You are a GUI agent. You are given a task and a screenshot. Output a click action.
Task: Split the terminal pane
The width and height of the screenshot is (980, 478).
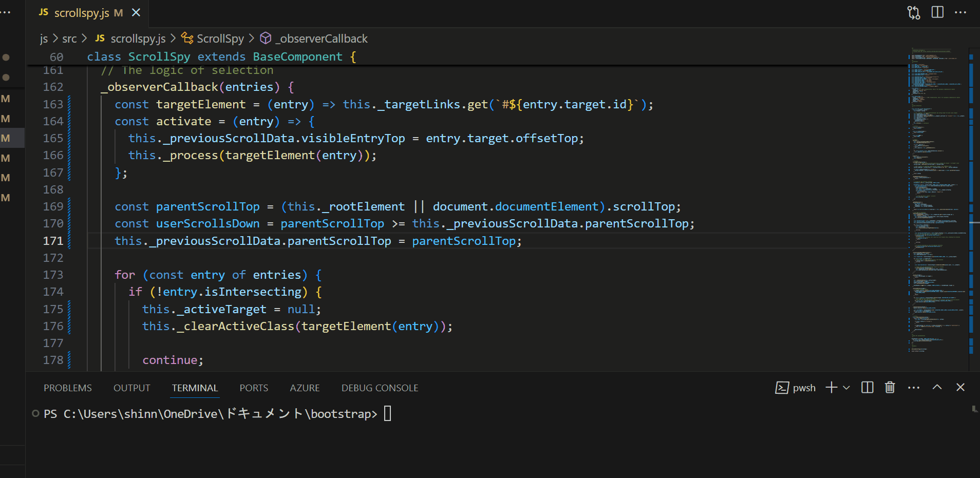coord(867,388)
